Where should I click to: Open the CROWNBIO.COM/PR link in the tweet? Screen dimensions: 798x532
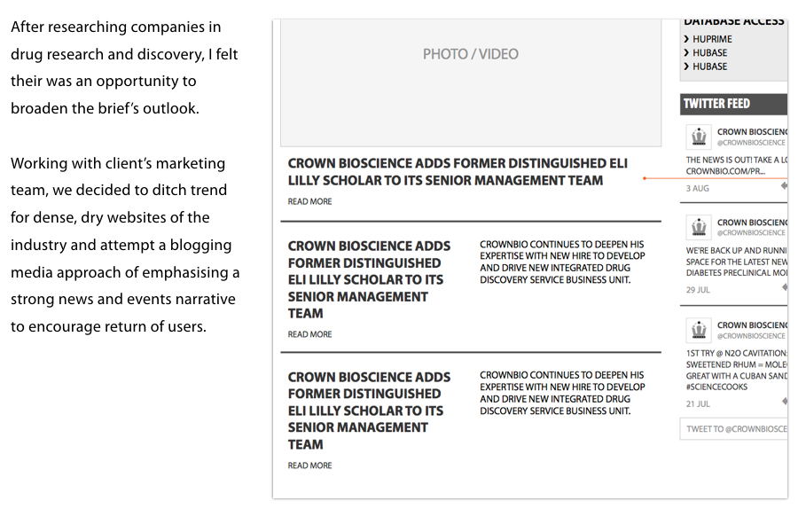[x=724, y=171]
